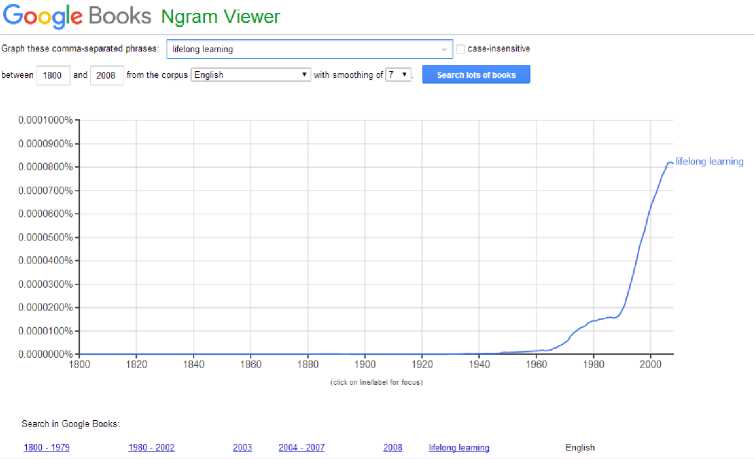Enable the case-insensitive checkbox
This screenshot has height=459, width=754.
click(460, 49)
